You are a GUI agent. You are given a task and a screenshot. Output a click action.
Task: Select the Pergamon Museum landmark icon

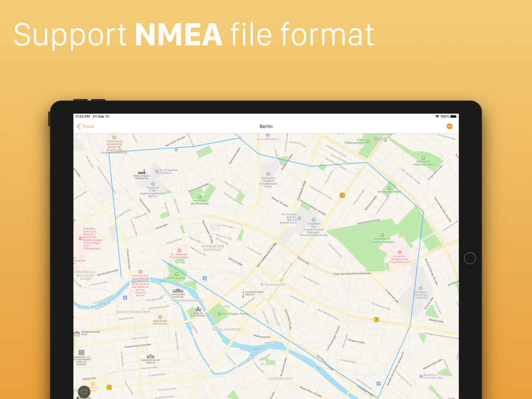pos(178,291)
